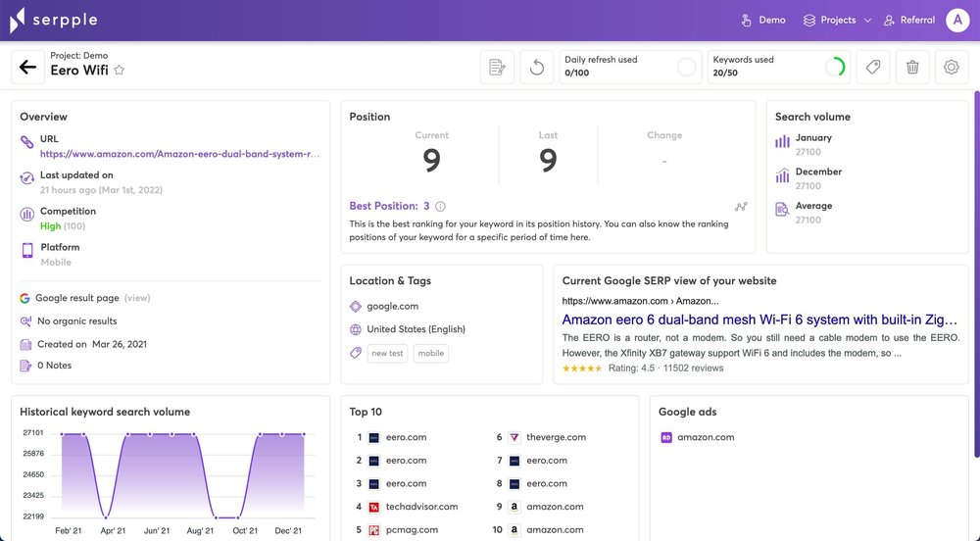980x541 pixels.
Task: Select the new test tag
Action: [x=387, y=353]
